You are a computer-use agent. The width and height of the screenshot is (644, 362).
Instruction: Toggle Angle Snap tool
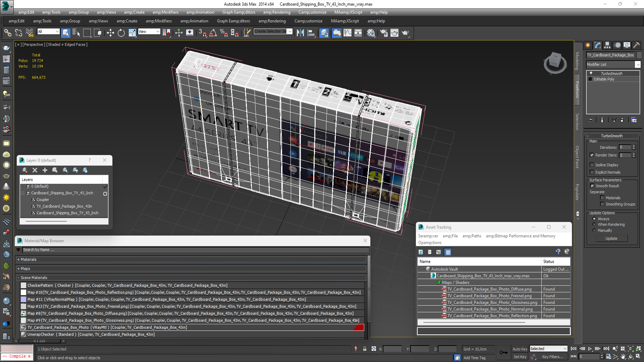coord(213,33)
